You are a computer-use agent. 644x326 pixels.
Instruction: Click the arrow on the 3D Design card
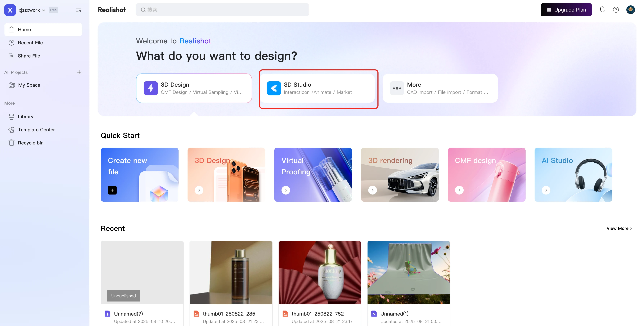click(x=199, y=190)
